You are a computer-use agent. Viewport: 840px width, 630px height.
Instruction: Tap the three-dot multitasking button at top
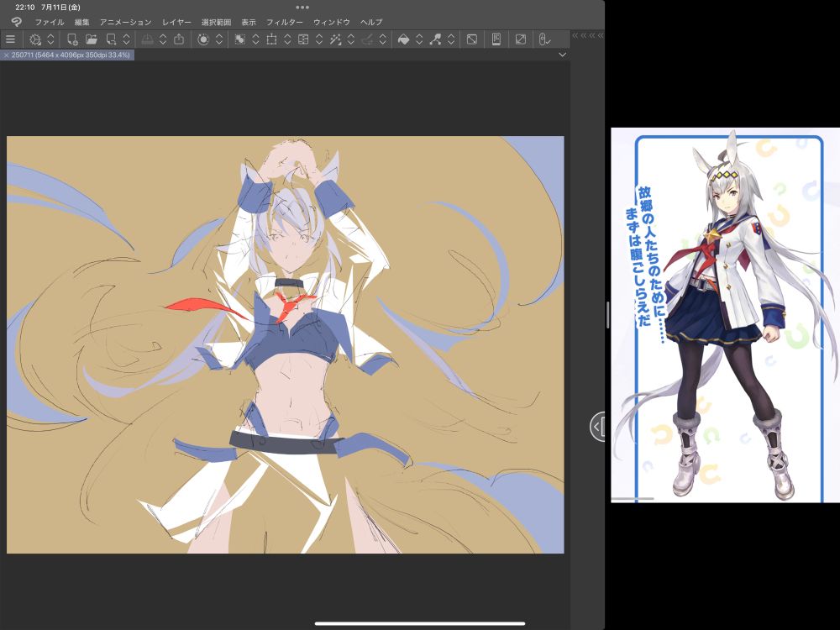click(302, 8)
